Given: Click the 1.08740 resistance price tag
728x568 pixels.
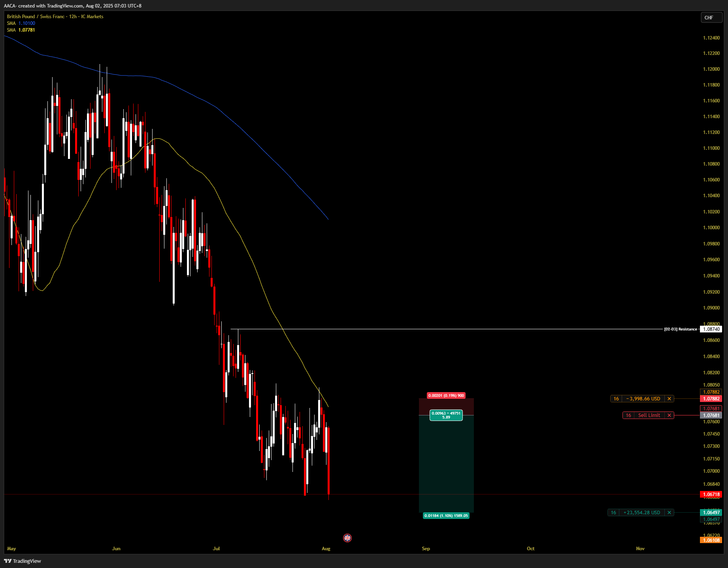Looking at the screenshot, I should pyautogui.click(x=711, y=329).
